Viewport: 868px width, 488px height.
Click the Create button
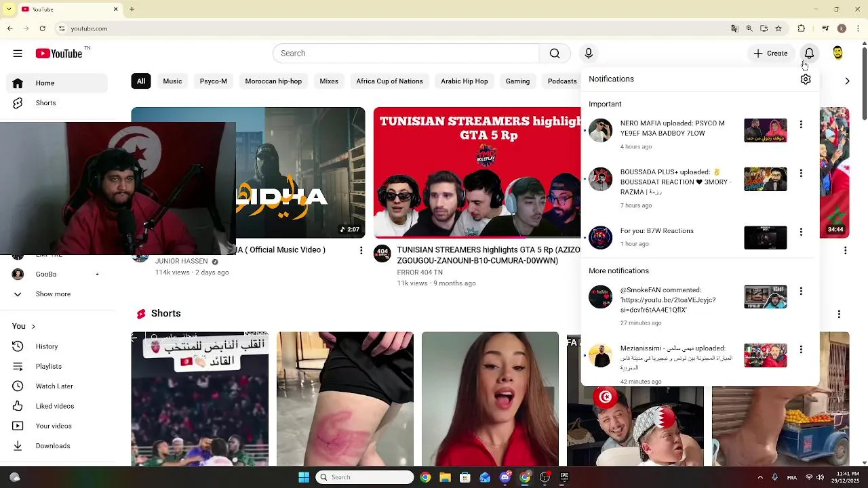pyautogui.click(x=770, y=54)
